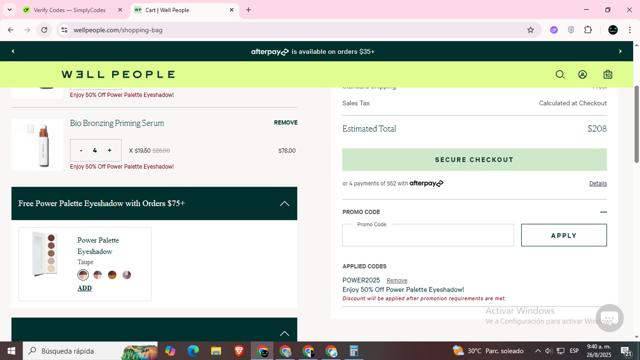Open Chrome three-dot menu

pos(629,30)
